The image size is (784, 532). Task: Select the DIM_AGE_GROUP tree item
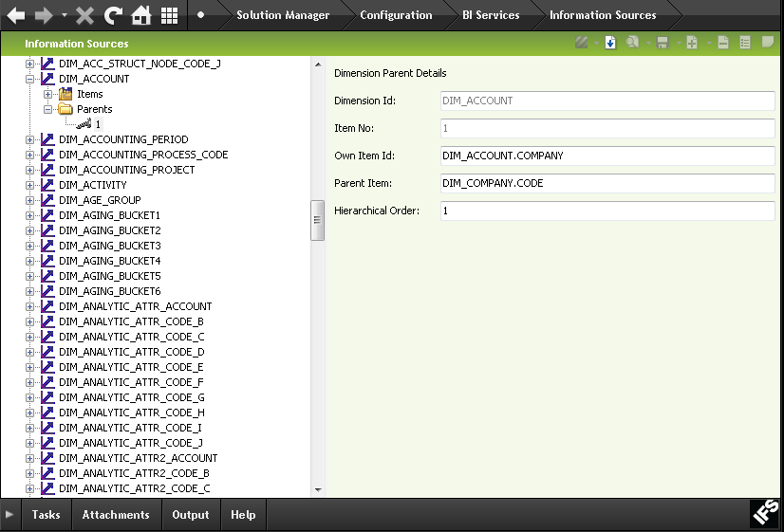click(x=100, y=200)
